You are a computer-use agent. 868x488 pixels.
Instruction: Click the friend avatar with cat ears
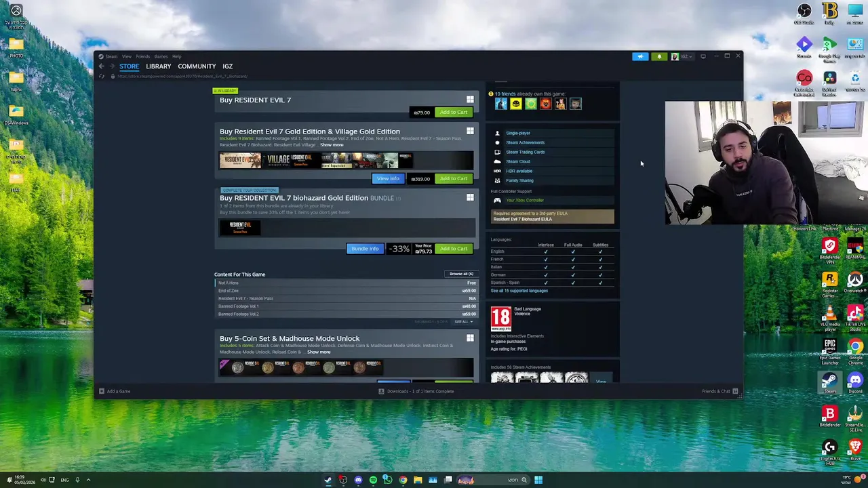coord(560,104)
